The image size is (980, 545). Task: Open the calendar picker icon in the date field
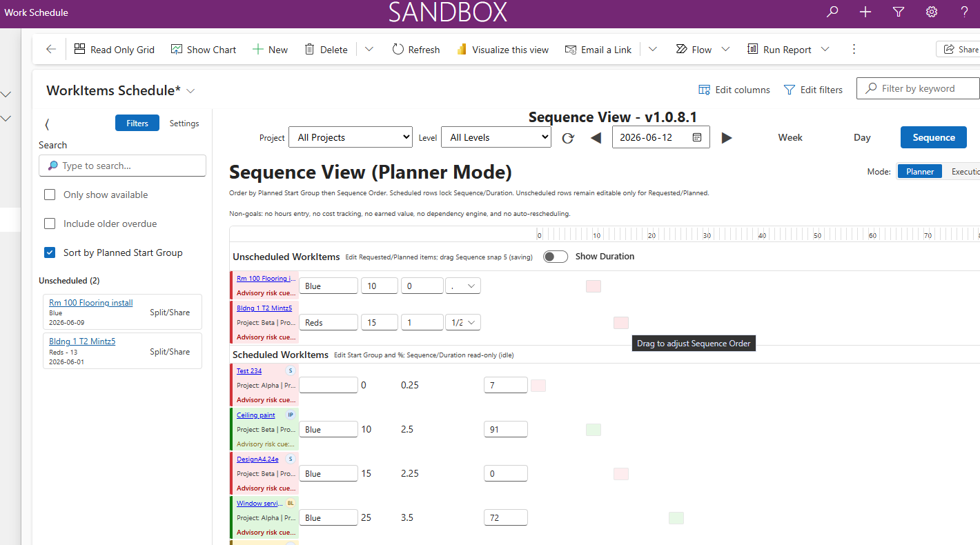click(697, 137)
